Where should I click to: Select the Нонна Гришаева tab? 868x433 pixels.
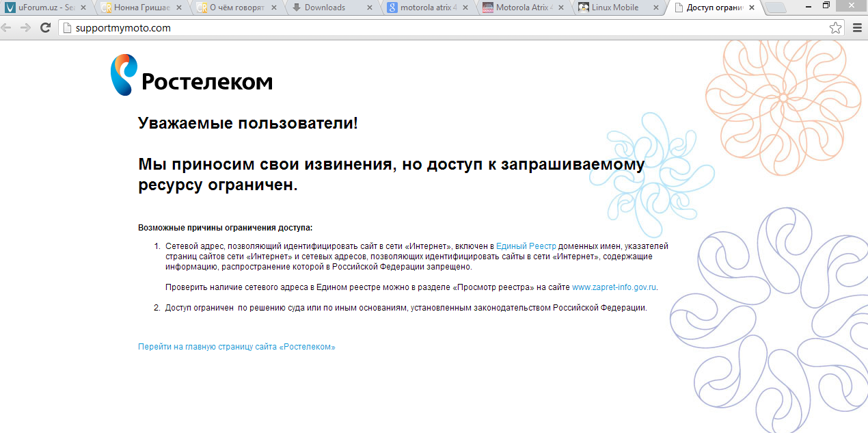[140, 8]
